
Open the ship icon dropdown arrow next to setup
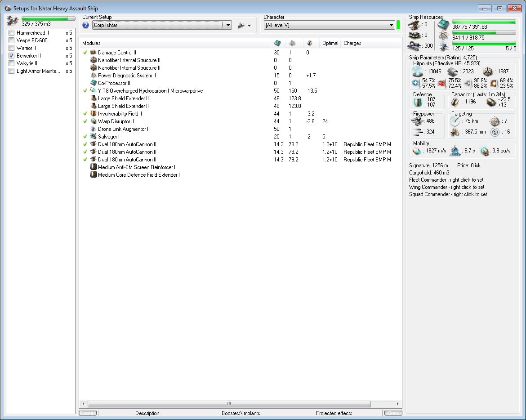[249, 26]
